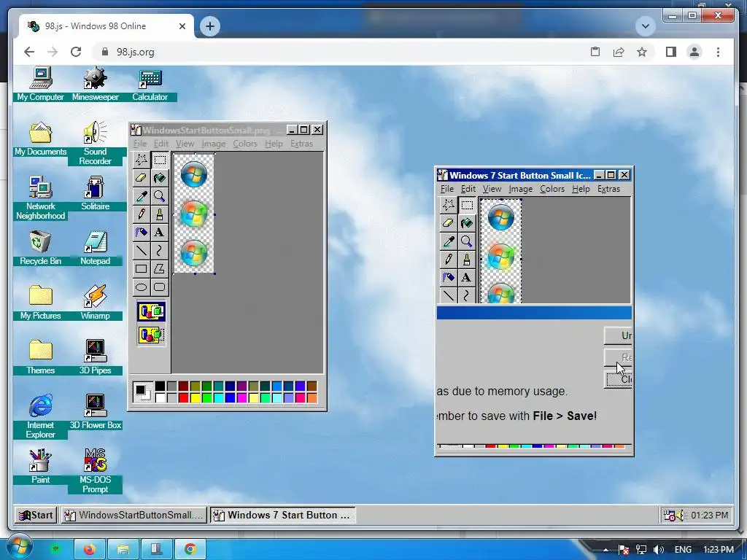The height and width of the screenshot is (560, 747).
Task: Select the Line tool in left Paint window
Action: click(141, 250)
